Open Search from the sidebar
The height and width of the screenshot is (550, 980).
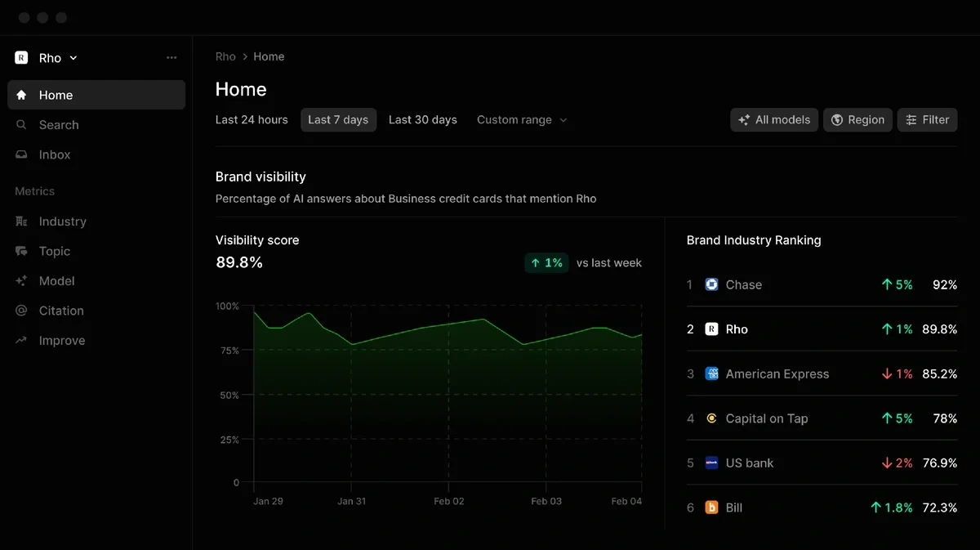tap(57, 125)
